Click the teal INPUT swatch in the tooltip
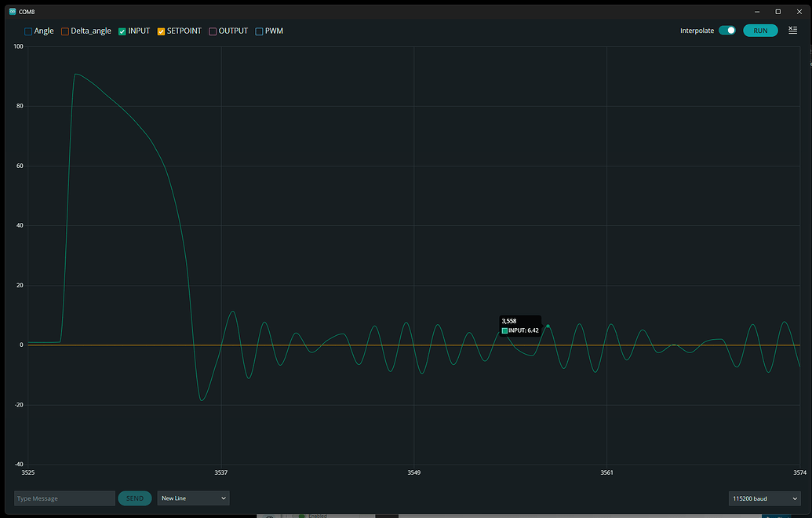Screen dimensions: 812x518 click(x=504, y=330)
